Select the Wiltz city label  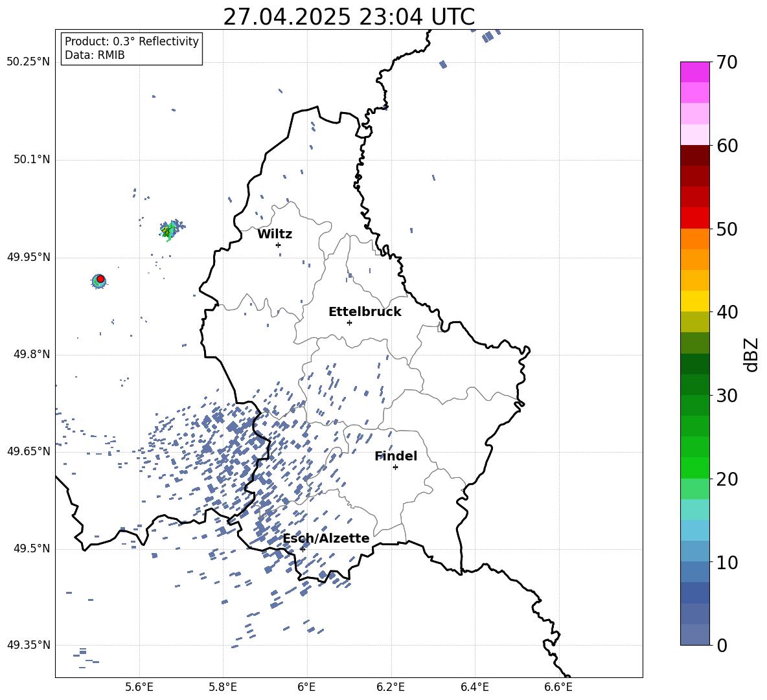275,234
